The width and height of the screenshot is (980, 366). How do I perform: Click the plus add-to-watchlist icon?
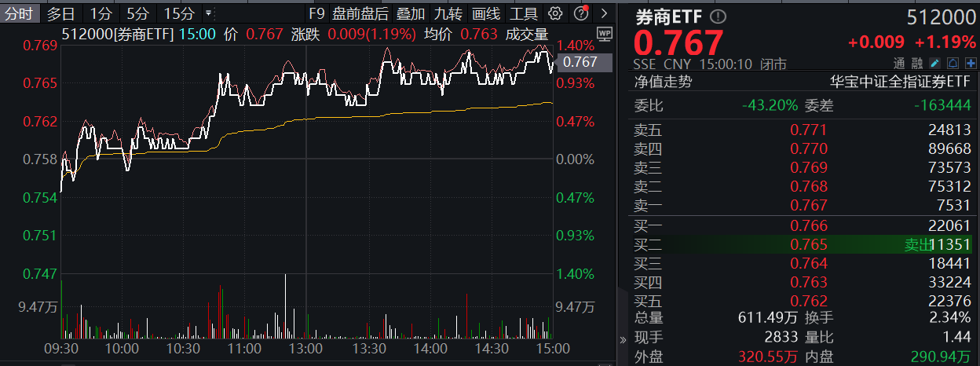point(971,64)
